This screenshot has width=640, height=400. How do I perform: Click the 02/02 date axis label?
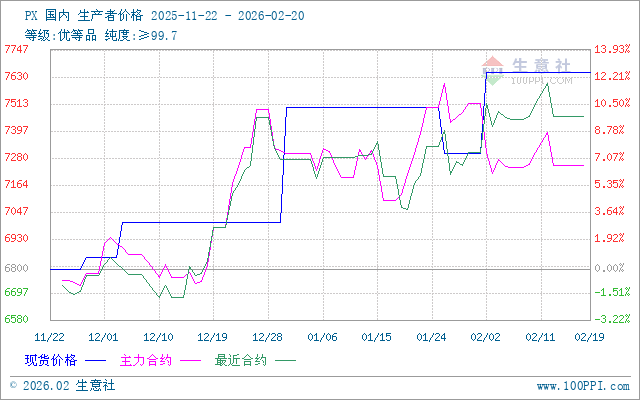pyautogui.click(x=485, y=336)
